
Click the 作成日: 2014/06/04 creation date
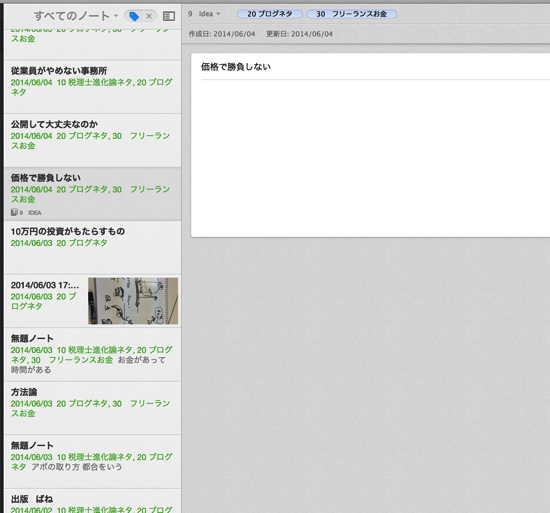(222, 34)
